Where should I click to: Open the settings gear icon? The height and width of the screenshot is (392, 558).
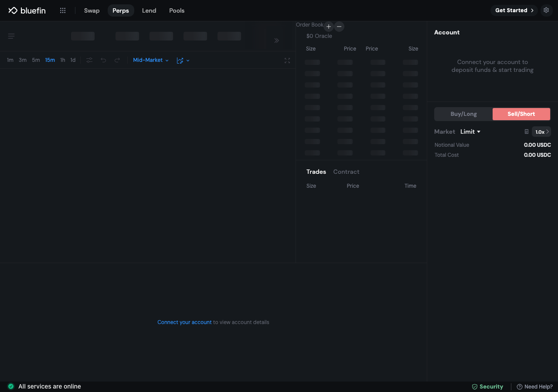tap(546, 10)
